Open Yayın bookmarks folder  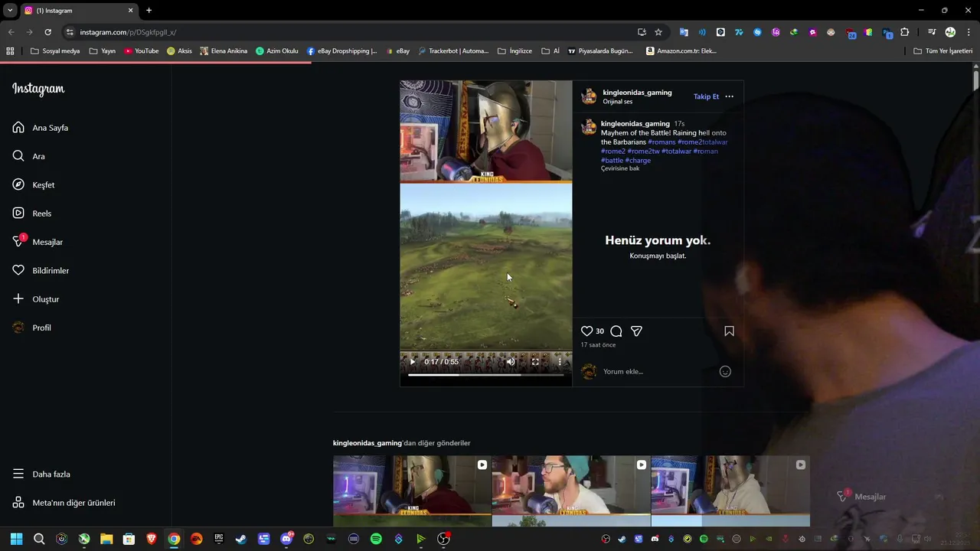[x=102, y=51]
